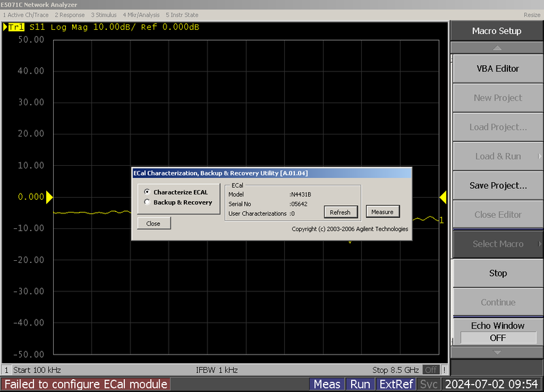Viewport: 544px width, 392px height.
Task: Click the Refresh button in ECal dialog
Action: (340, 212)
